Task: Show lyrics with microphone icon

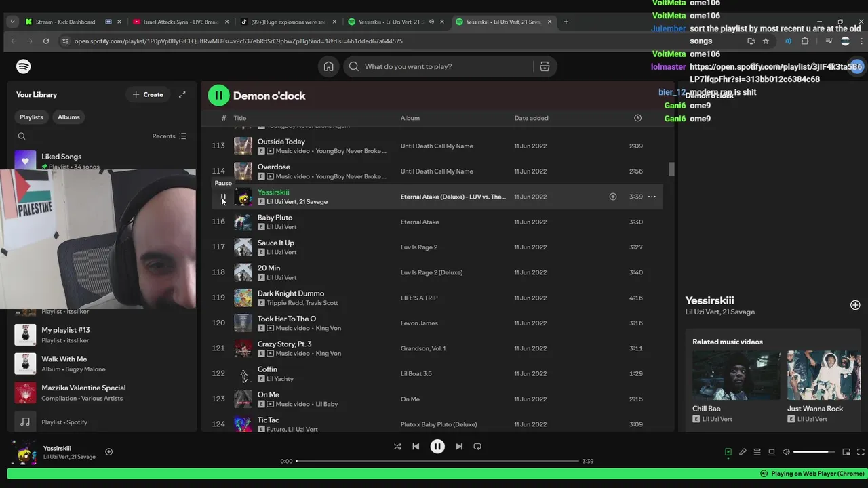Action: (x=743, y=452)
